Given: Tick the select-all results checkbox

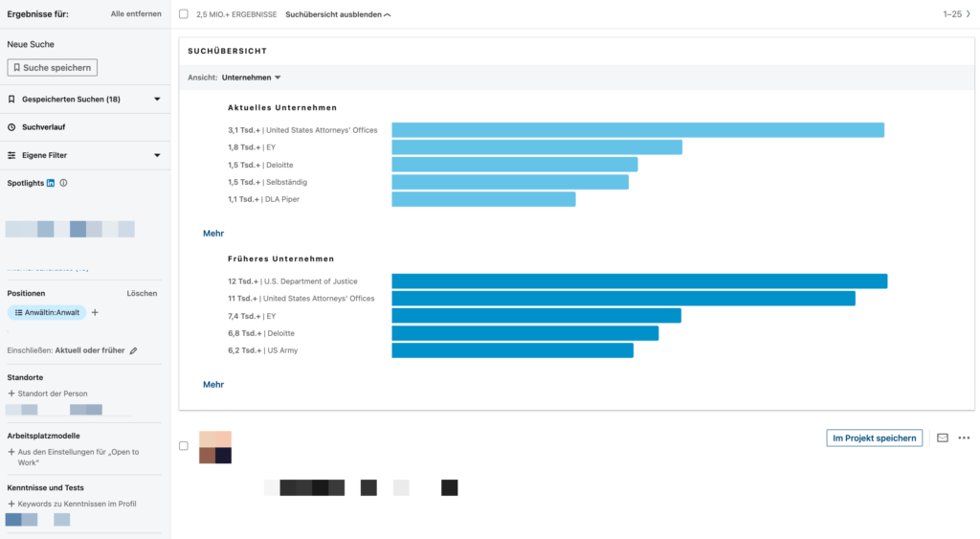Looking at the screenshot, I should [x=184, y=15].
